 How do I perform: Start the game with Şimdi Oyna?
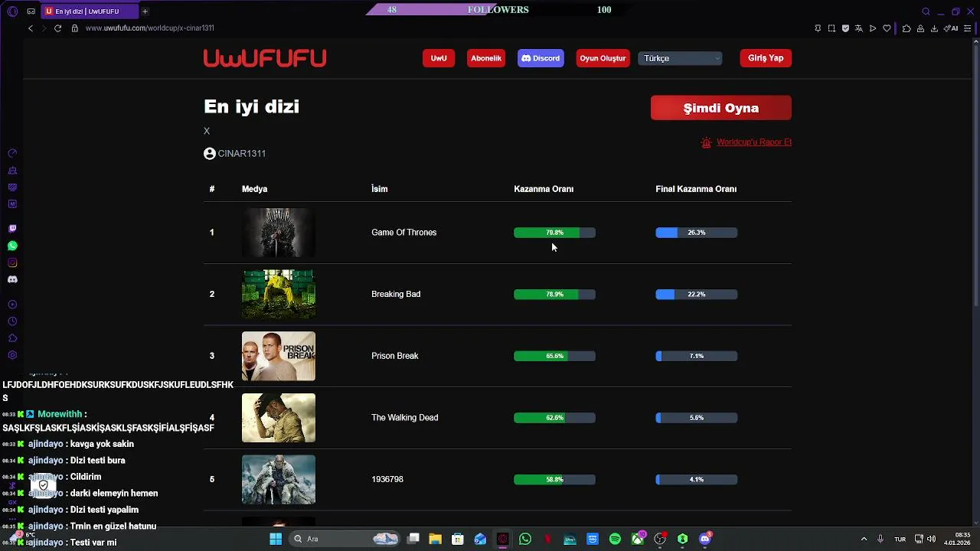point(721,108)
